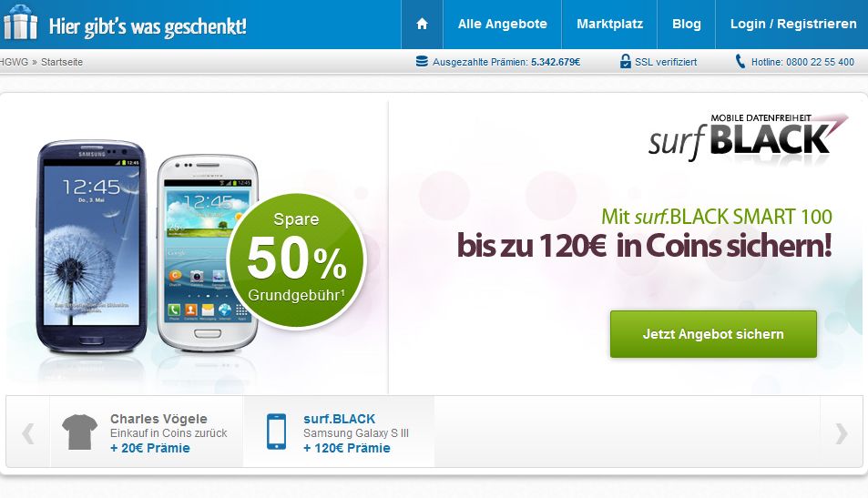
Task: Click the blue smartphone icon for surf.BLACK
Action: (276, 432)
